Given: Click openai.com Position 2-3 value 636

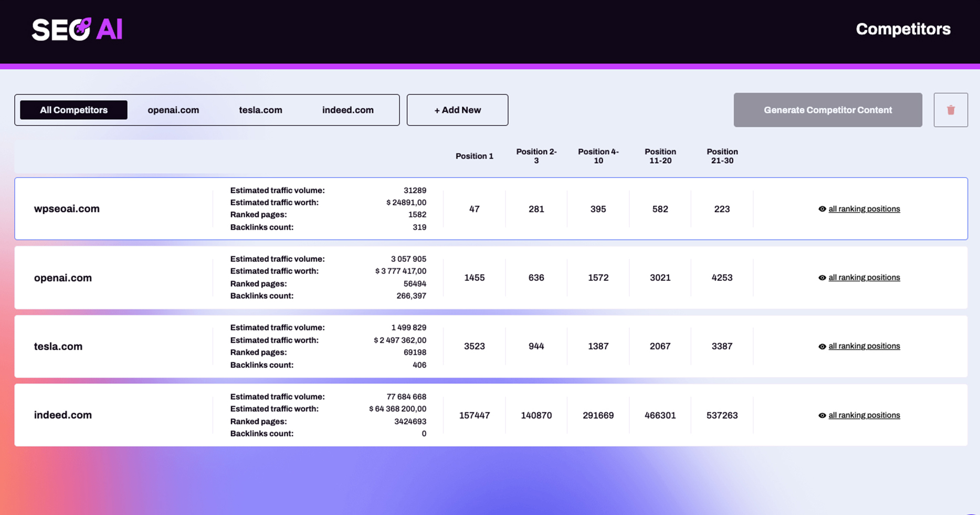Looking at the screenshot, I should point(536,278).
